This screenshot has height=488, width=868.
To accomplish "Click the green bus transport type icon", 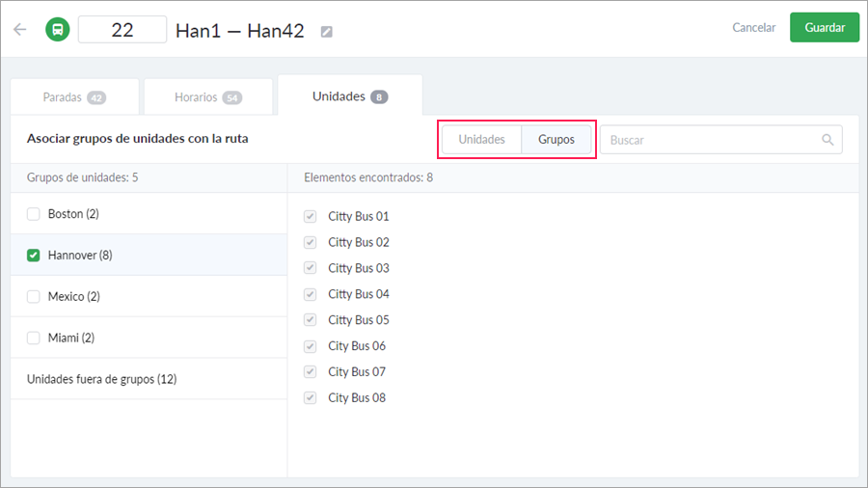I will pos(58,29).
